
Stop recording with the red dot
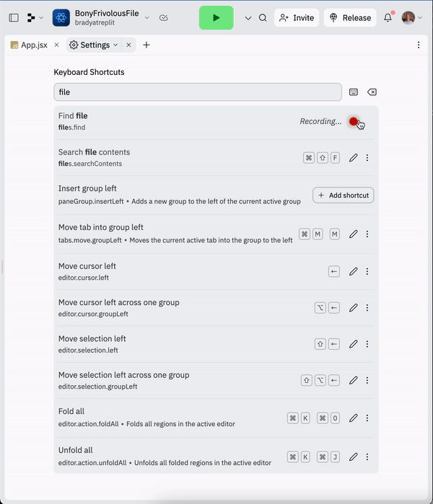354,122
